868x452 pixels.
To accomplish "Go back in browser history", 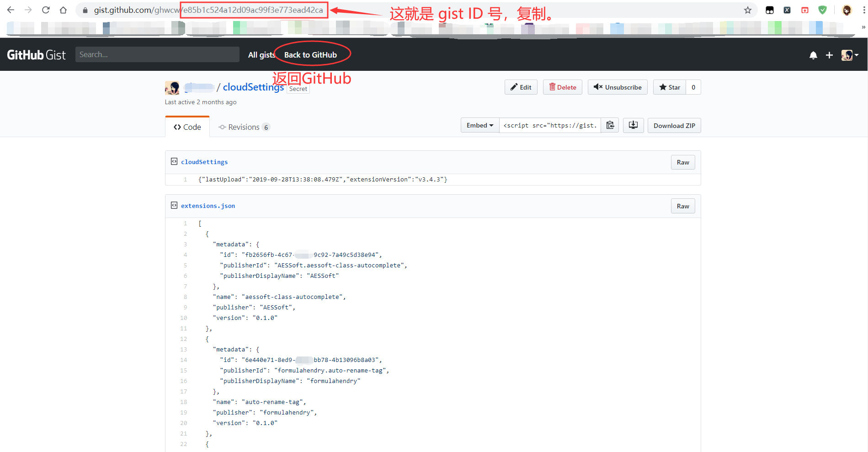I will pyautogui.click(x=11, y=10).
